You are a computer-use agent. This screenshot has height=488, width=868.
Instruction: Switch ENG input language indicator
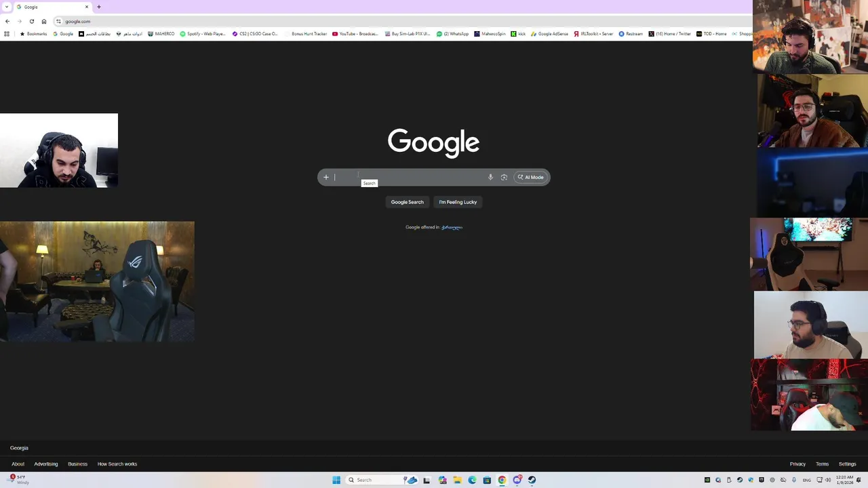pos(806,480)
